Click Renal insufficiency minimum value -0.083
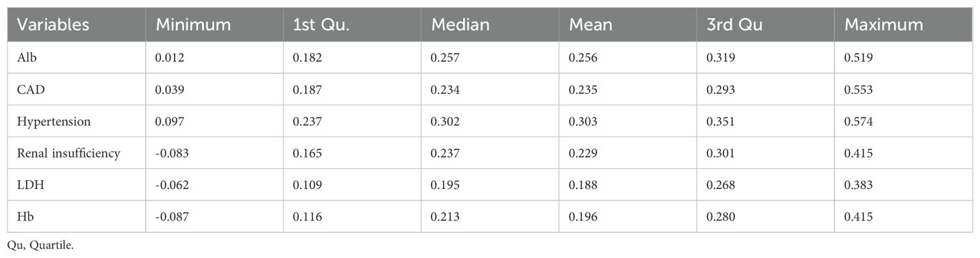The image size is (980, 258). point(170,153)
